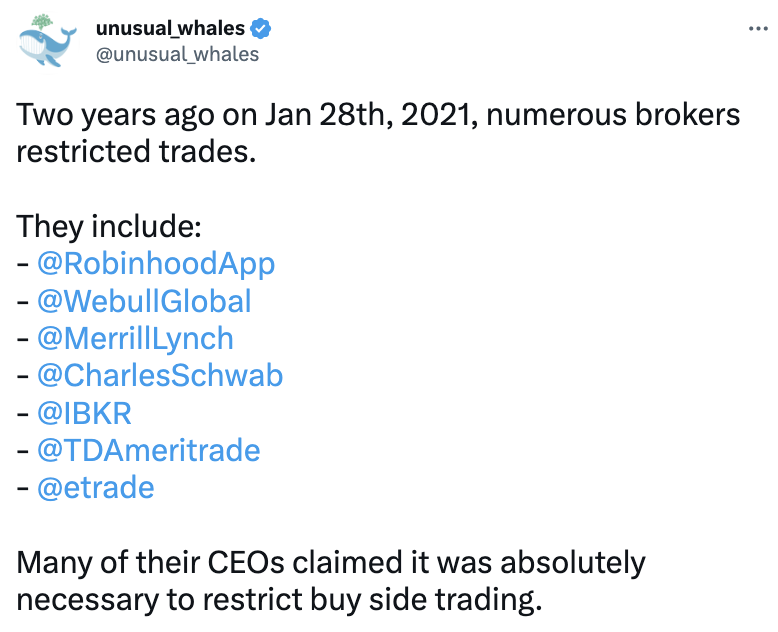The height and width of the screenshot is (632, 778).
Task: Click the 'Two years ago on Jan' text line
Action: (378, 116)
